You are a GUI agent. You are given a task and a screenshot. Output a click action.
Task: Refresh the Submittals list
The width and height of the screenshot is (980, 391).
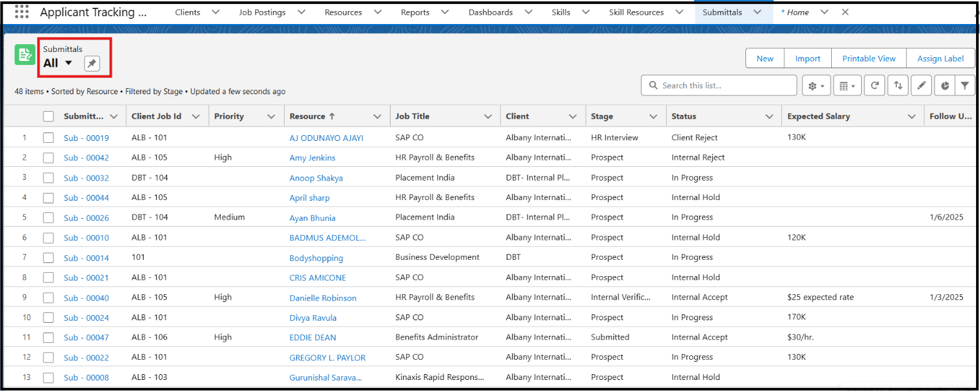click(x=875, y=85)
